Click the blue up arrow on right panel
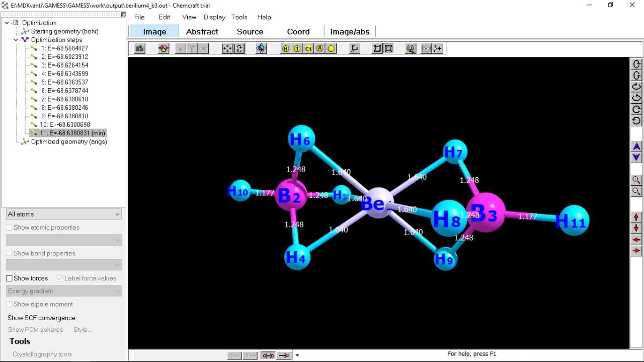Screen dimensions: 644x362 click(x=636, y=147)
